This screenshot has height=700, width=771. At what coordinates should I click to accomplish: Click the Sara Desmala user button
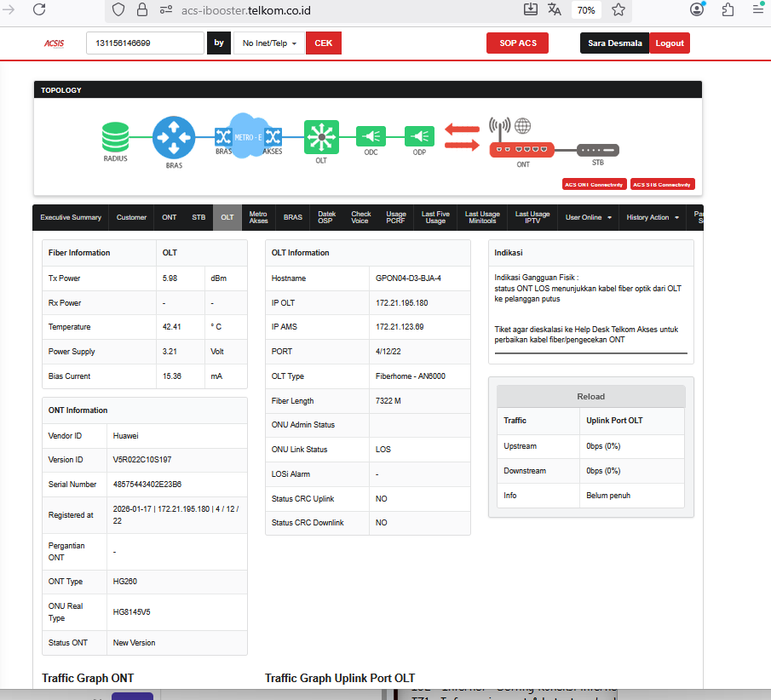[x=614, y=43]
